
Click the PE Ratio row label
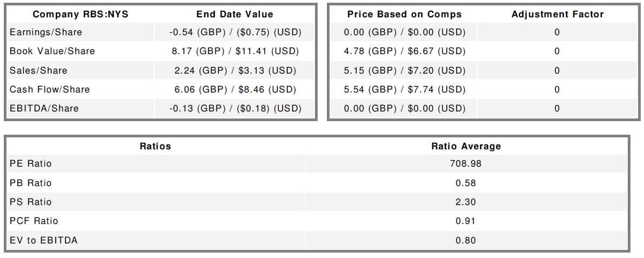click(x=31, y=163)
